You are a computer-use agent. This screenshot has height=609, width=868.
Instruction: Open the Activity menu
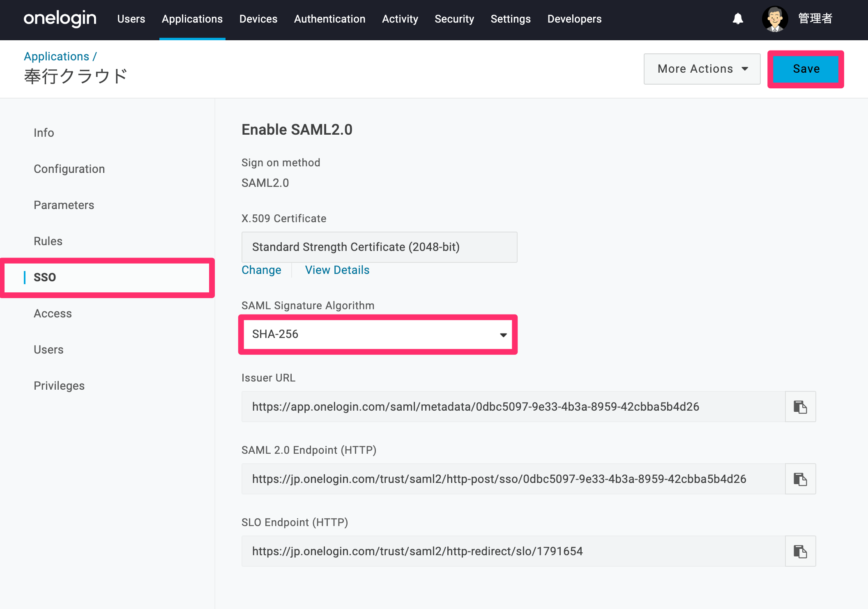[400, 19]
